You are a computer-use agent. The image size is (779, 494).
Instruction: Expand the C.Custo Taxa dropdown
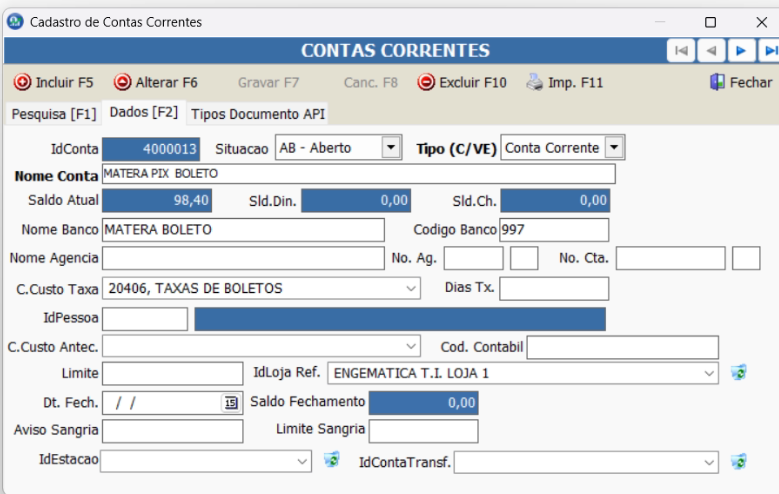412,289
